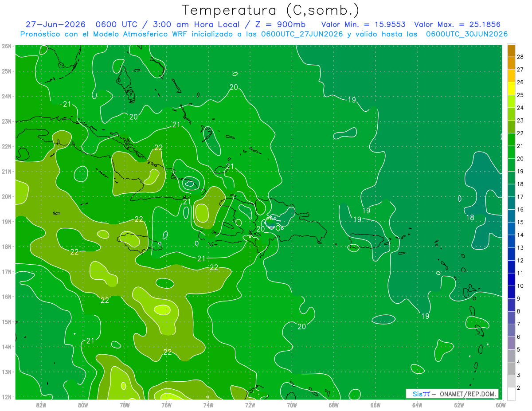The image size is (532, 411).
Task: Click the "Z = 900mb" pressure level text
Action: click(281, 24)
